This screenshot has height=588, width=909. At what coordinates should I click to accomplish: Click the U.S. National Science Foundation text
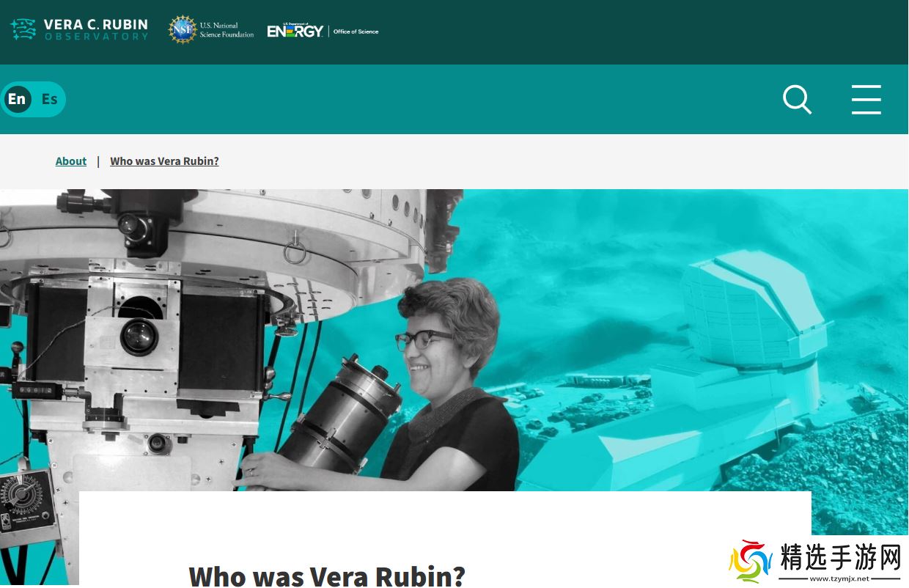click(x=227, y=30)
